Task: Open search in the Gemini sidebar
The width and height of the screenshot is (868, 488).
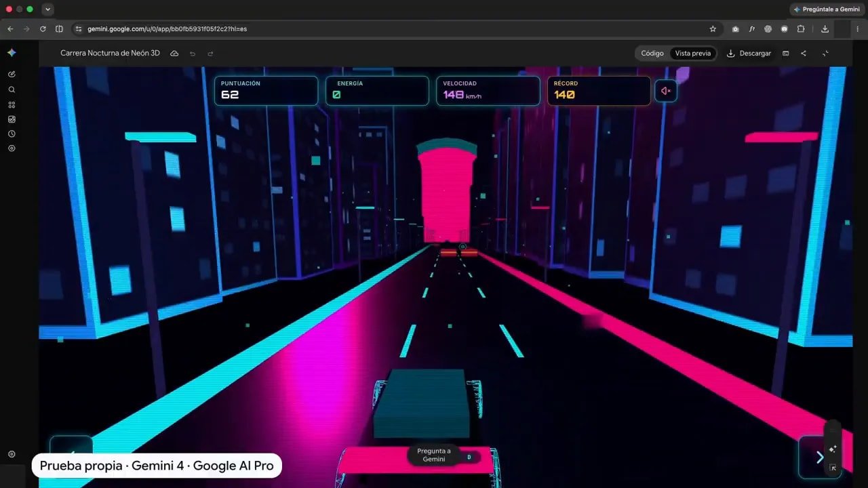Action: pos(12,89)
